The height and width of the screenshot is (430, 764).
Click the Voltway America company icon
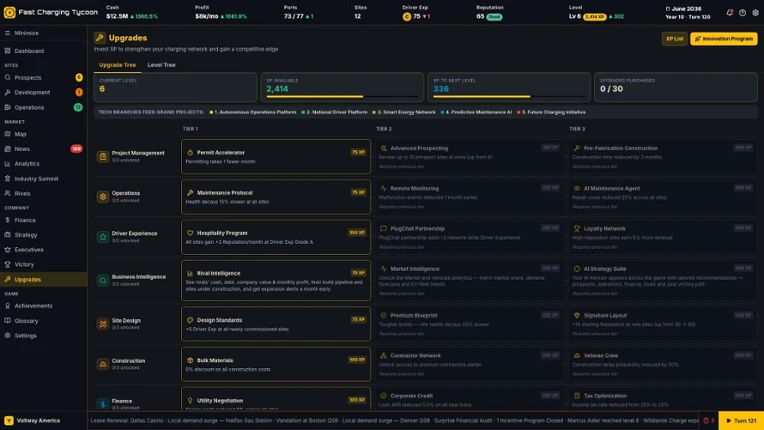9,420
